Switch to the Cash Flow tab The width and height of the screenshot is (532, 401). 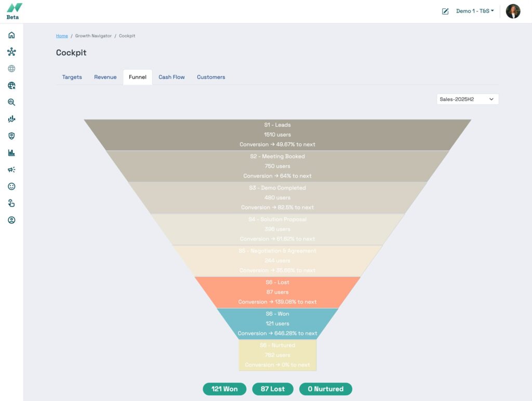tap(171, 77)
